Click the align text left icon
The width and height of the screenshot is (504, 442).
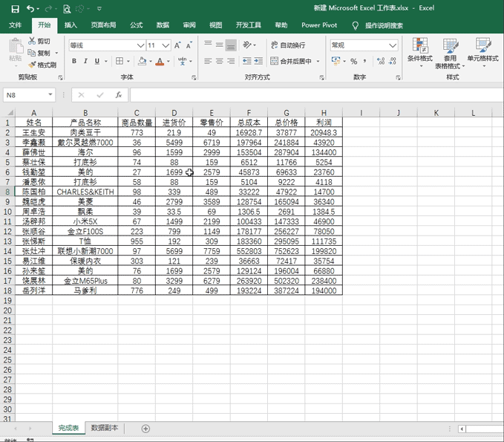(x=208, y=61)
